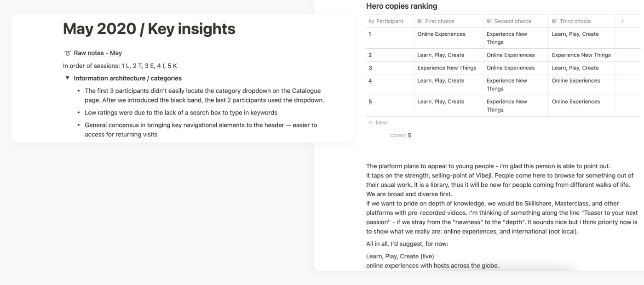Viewport: 644px width, 285px height.
Task: Click the link icon beside Raw notes - May
Action: [67, 53]
